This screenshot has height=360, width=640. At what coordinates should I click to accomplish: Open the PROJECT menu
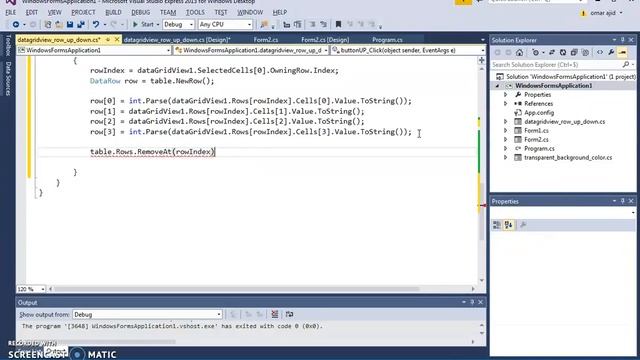(x=83, y=13)
